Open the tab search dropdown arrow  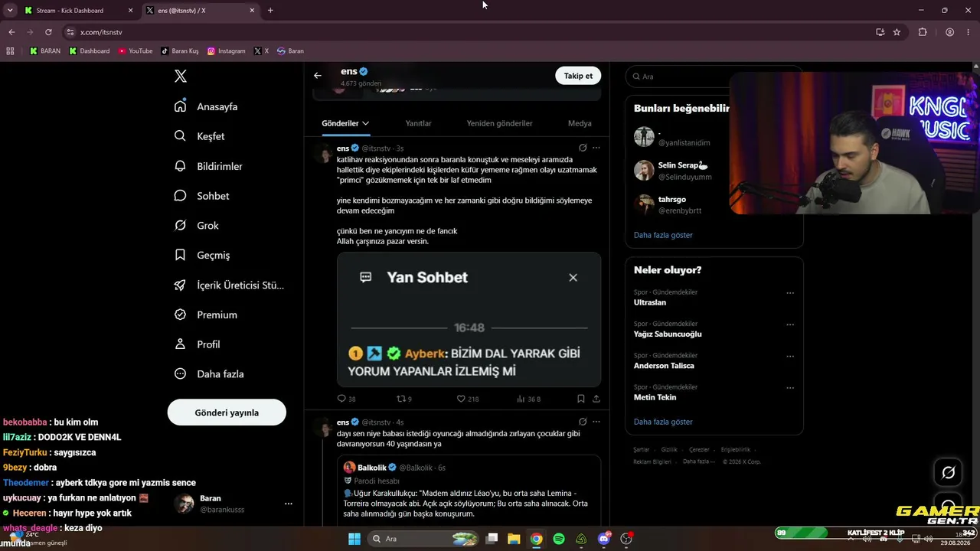click(10, 11)
